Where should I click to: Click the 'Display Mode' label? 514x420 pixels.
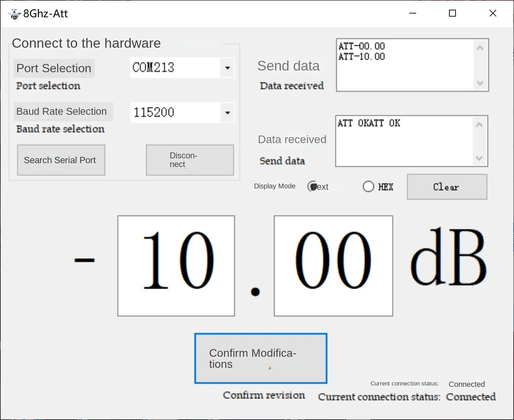pyautogui.click(x=275, y=186)
